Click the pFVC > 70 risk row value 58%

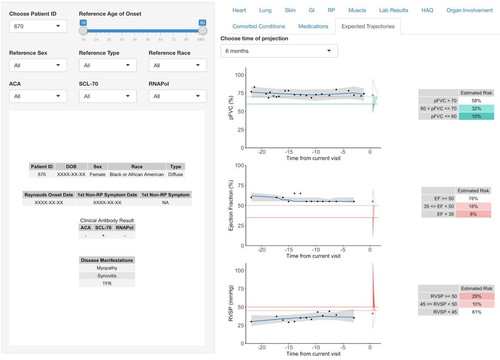tap(476, 101)
